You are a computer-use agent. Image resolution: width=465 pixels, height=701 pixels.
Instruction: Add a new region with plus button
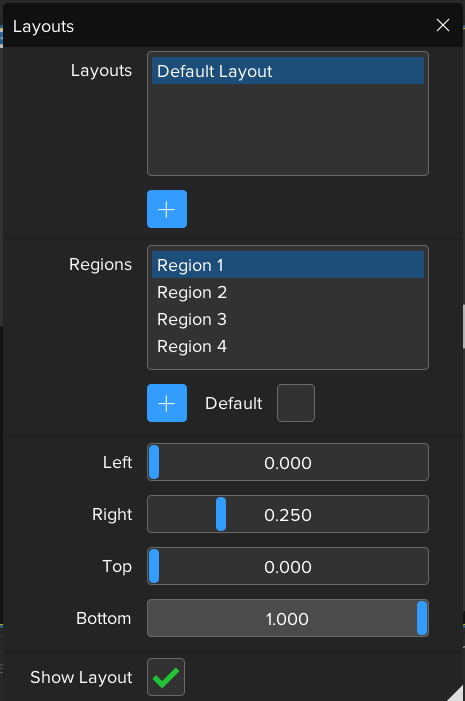[167, 403]
